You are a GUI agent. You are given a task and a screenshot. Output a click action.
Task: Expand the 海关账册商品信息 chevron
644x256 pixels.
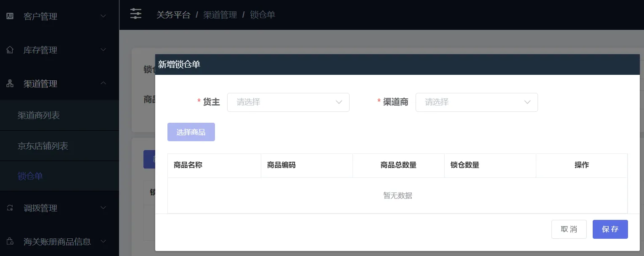[103, 241]
